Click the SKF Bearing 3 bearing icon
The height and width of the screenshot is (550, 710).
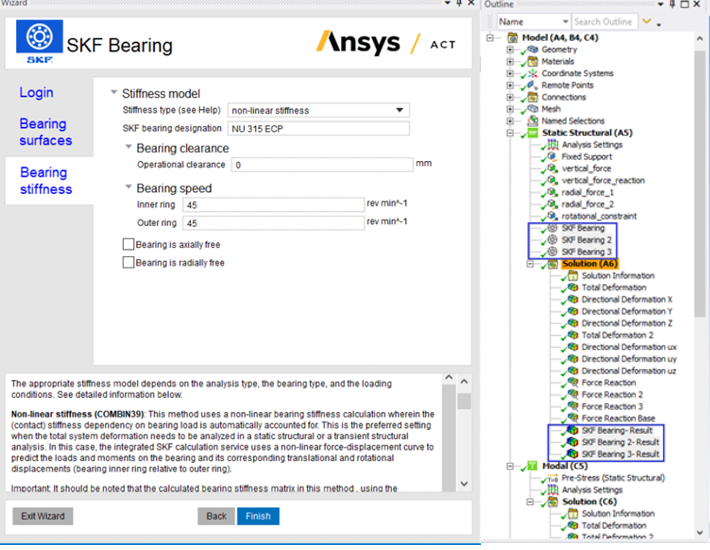coord(552,252)
